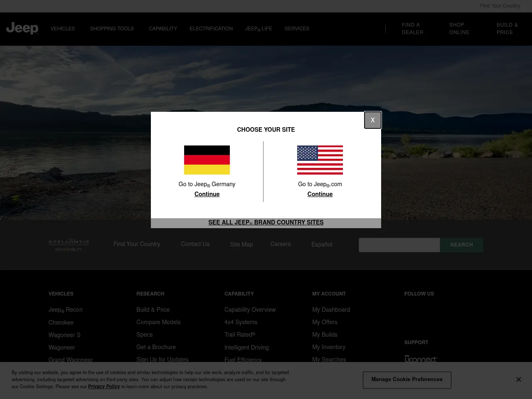This screenshot has height=399, width=532.
Task: Continue to Jeep.com US site
Action: coord(320,194)
